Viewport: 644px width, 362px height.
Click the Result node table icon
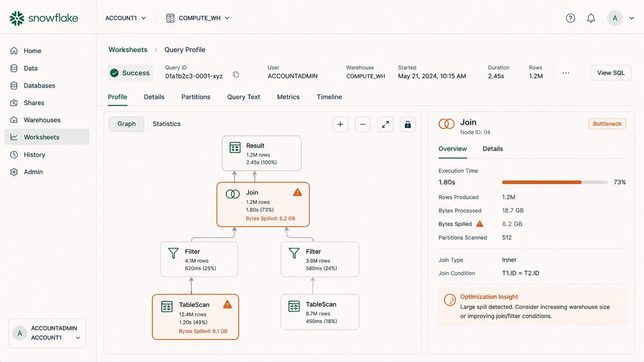[x=235, y=147]
